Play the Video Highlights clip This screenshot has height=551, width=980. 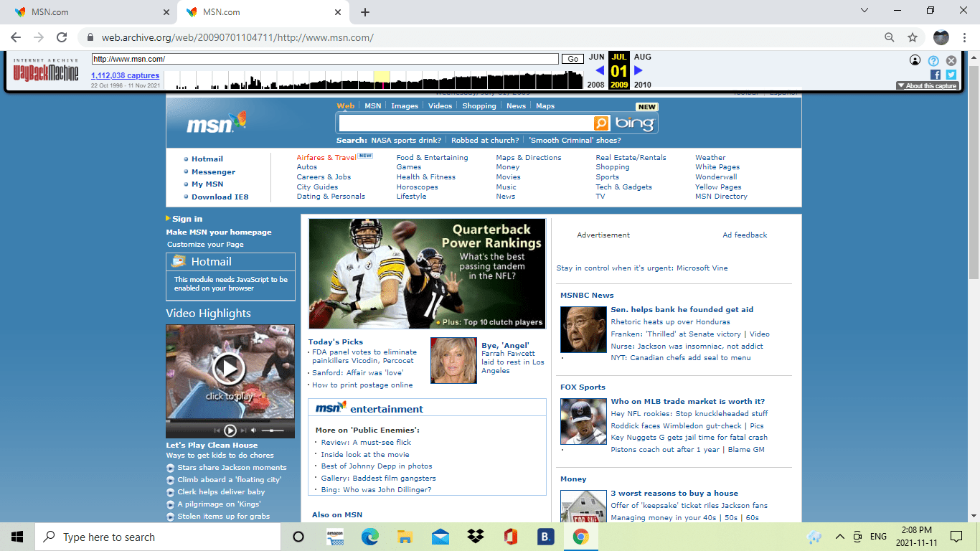click(230, 369)
